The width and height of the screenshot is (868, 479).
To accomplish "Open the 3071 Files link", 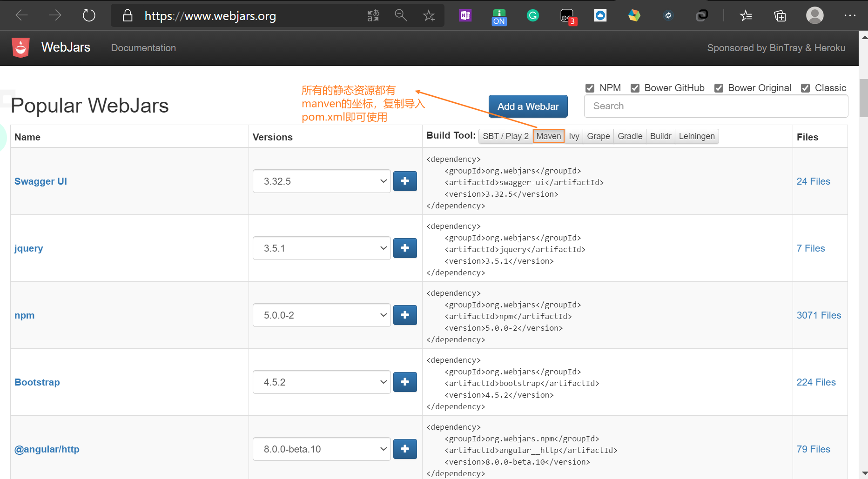I will point(819,315).
